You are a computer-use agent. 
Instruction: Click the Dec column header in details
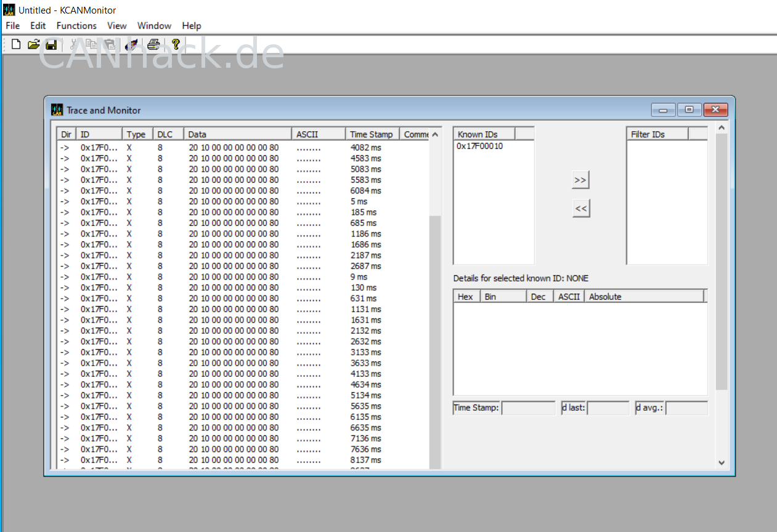[x=540, y=297]
